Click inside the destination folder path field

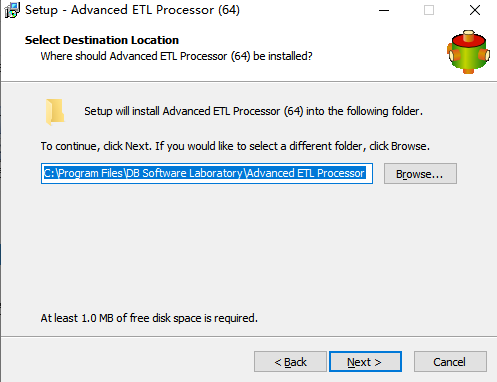[207, 173]
